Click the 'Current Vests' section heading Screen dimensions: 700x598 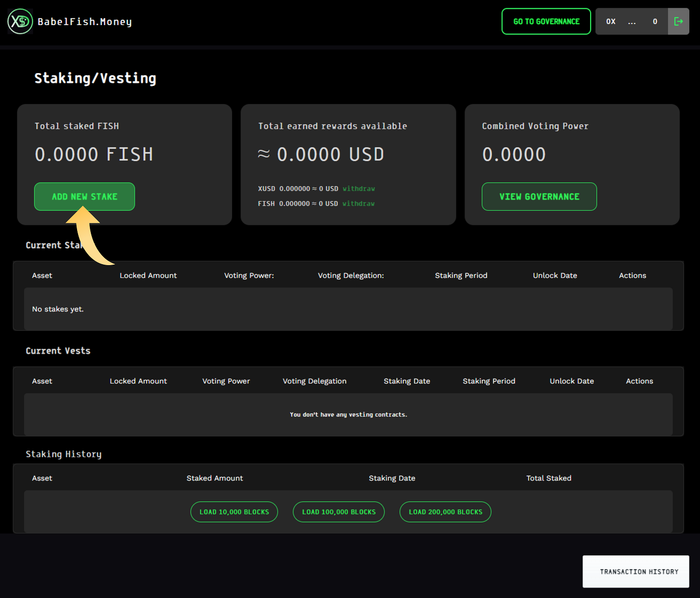point(58,351)
